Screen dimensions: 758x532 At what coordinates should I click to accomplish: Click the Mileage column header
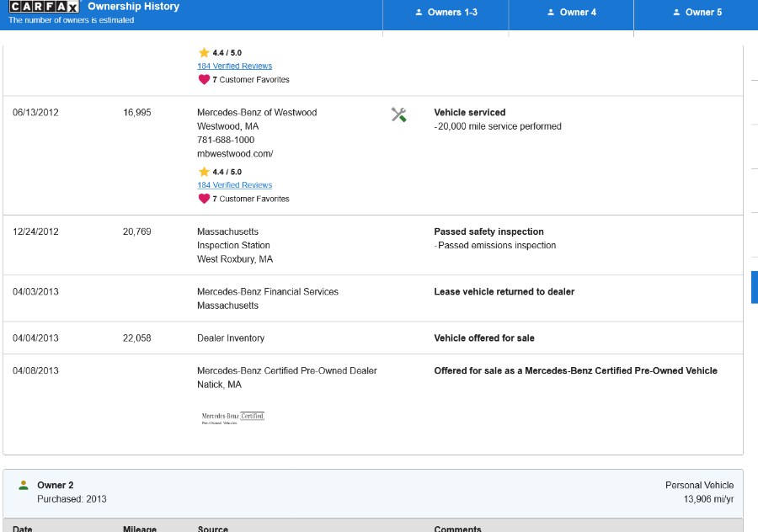[x=139, y=528]
